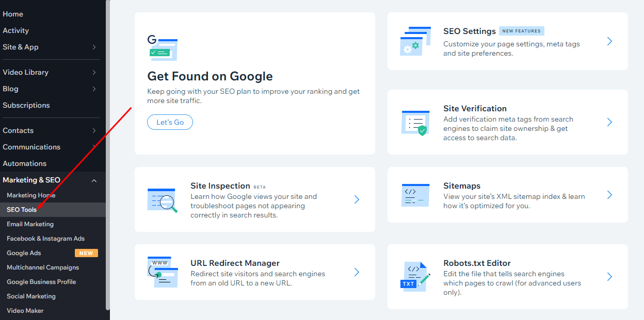
Task: Click the BETA label beside Site Inspection
Action: [x=260, y=187]
